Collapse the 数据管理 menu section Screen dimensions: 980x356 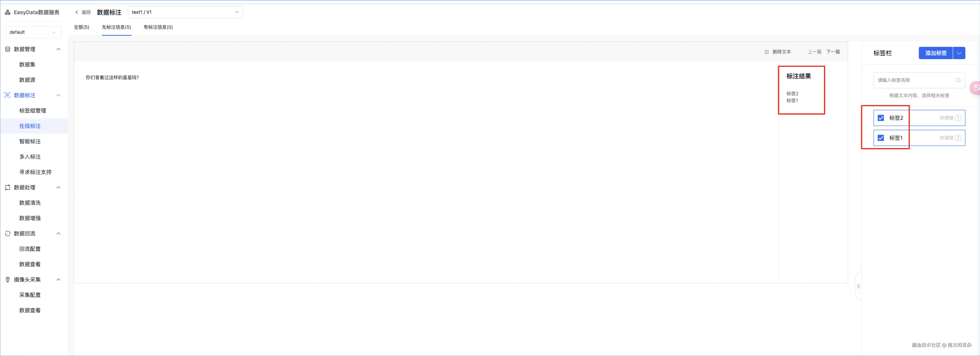tap(58, 49)
